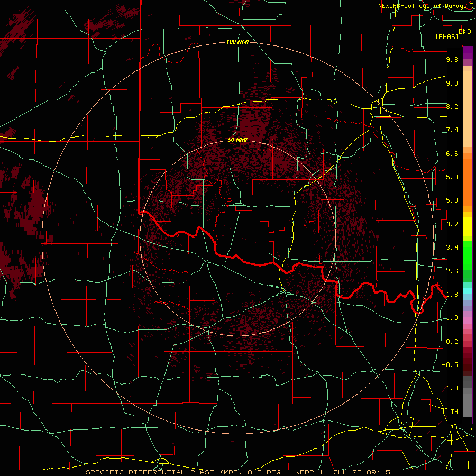Click the 3.4 value on the color scale
The height and width of the screenshot is (476, 476).
(452, 248)
